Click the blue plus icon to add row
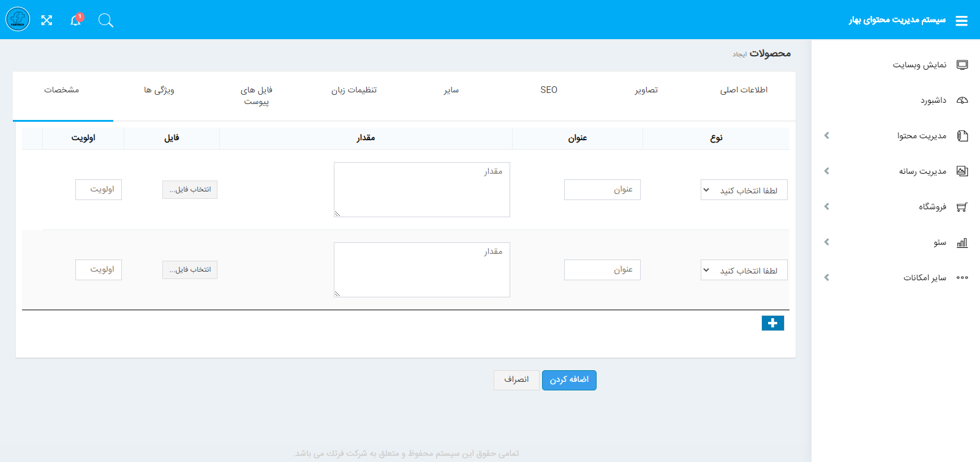 tap(772, 323)
